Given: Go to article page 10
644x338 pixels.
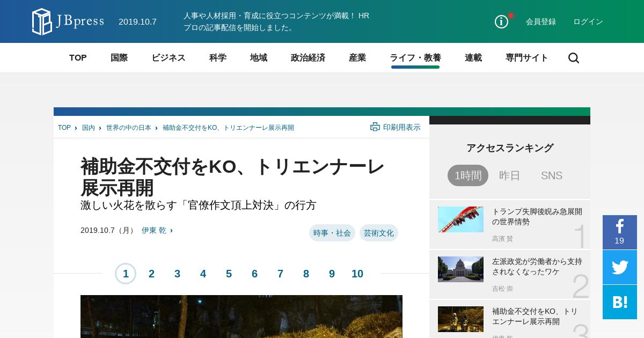Looking at the screenshot, I should point(357,274).
